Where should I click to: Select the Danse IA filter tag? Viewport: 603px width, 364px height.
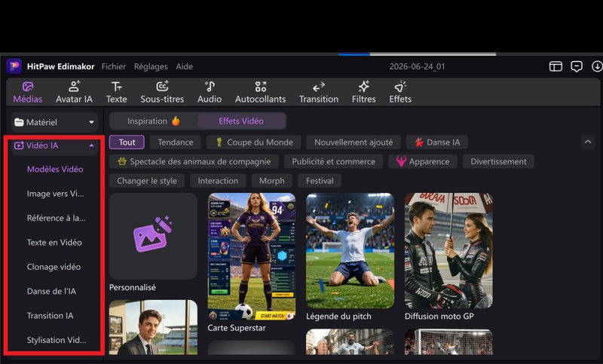[437, 142]
